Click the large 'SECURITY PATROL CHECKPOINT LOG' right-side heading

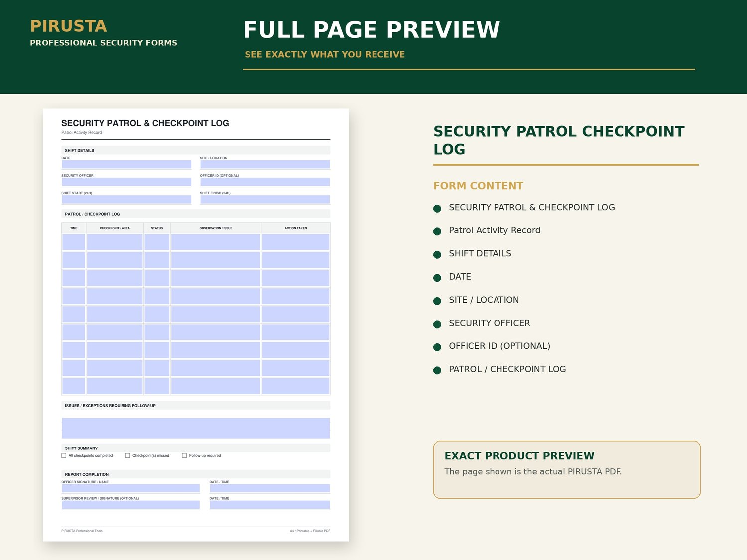tap(559, 140)
